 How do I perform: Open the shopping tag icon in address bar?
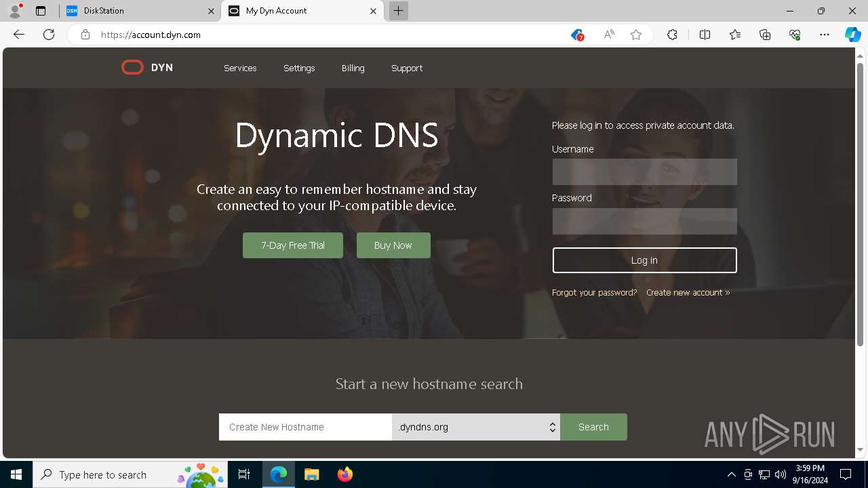coord(577,35)
